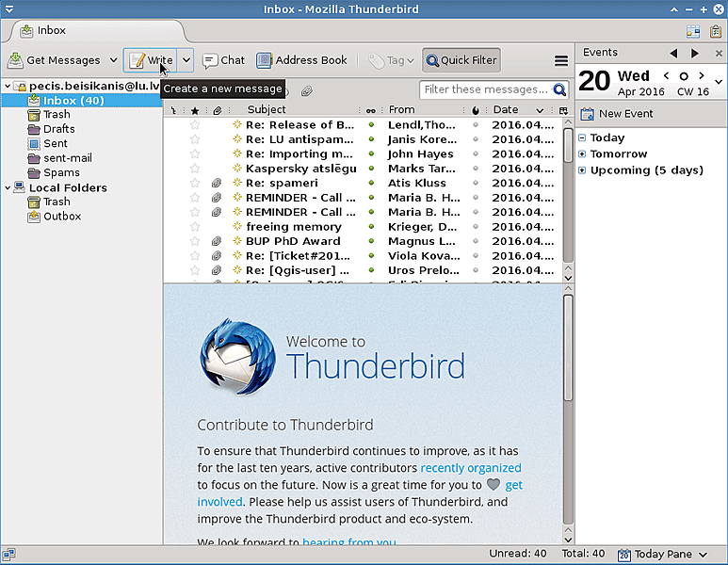Create a New Event
This screenshot has width=728, height=565.
(x=617, y=114)
